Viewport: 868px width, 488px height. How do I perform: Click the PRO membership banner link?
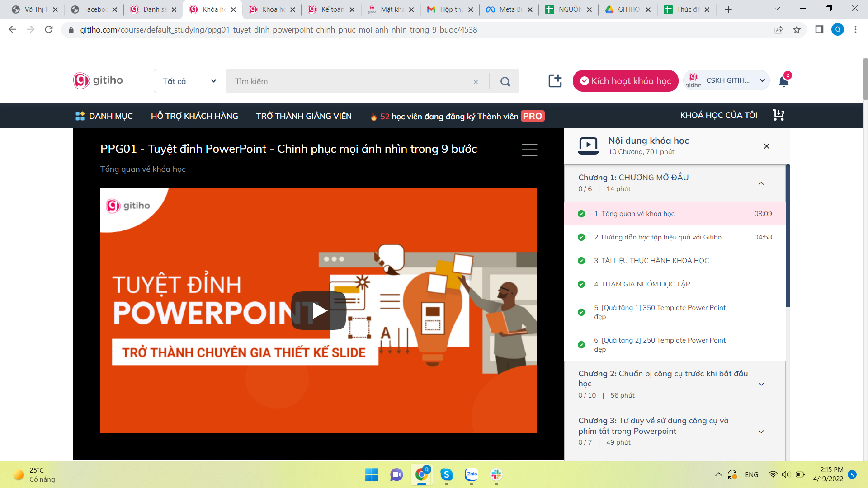457,116
